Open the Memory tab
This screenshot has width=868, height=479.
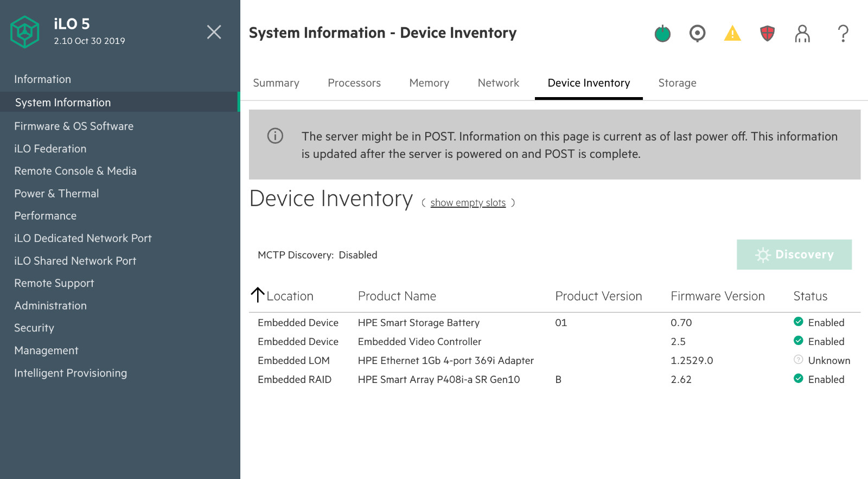coord(429,83)
